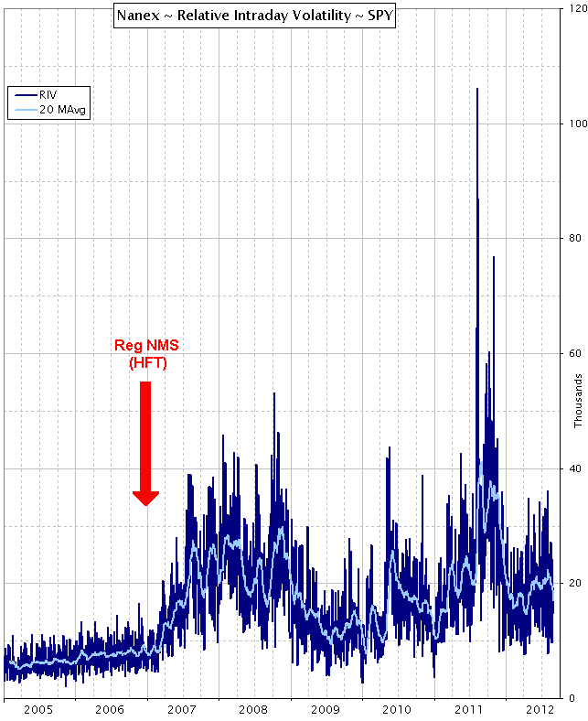The image size is (588, 721).
Task: Click the 120 y-axis value
Action: point(578,8)
